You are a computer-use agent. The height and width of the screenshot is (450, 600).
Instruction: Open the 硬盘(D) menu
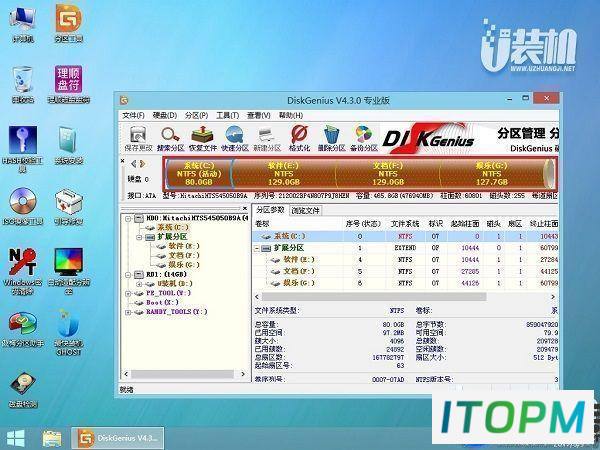(x=165, y=116)
